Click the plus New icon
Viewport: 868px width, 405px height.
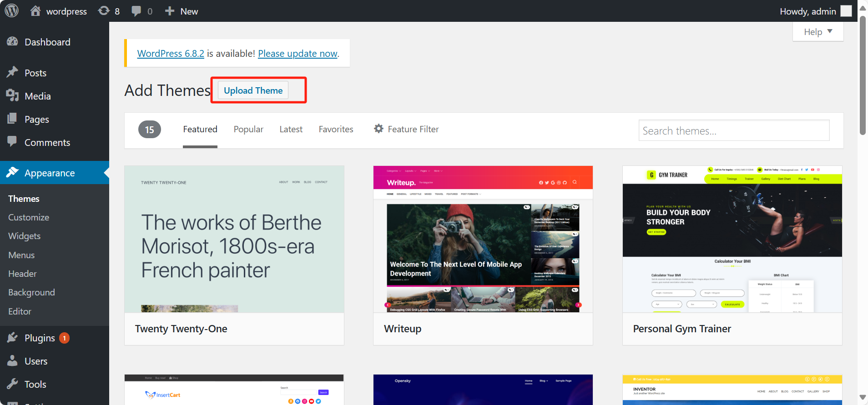(170, 11)
